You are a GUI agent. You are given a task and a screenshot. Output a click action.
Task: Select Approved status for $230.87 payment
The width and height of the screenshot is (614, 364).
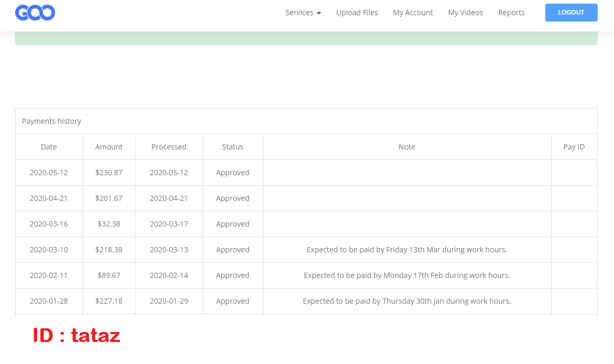tap(232, 173)
